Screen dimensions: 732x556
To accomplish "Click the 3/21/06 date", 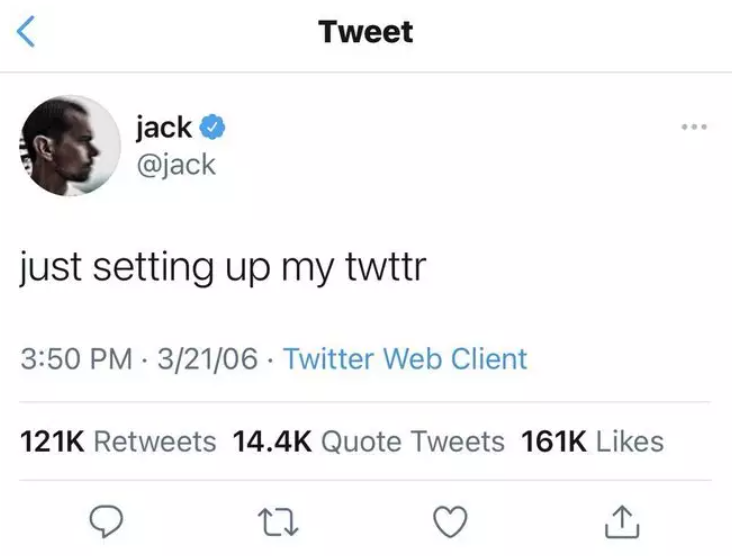I will point(207,359).
